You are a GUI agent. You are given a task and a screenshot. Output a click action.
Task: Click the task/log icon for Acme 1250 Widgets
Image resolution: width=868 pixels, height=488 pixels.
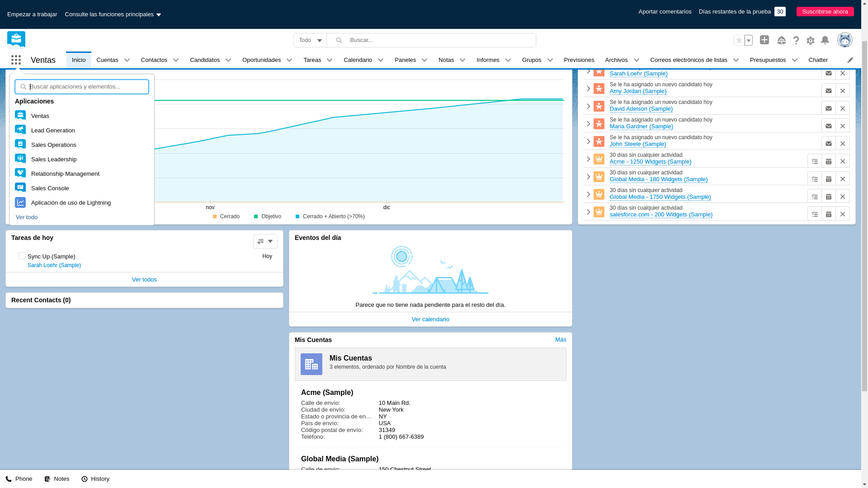(815, 161)
